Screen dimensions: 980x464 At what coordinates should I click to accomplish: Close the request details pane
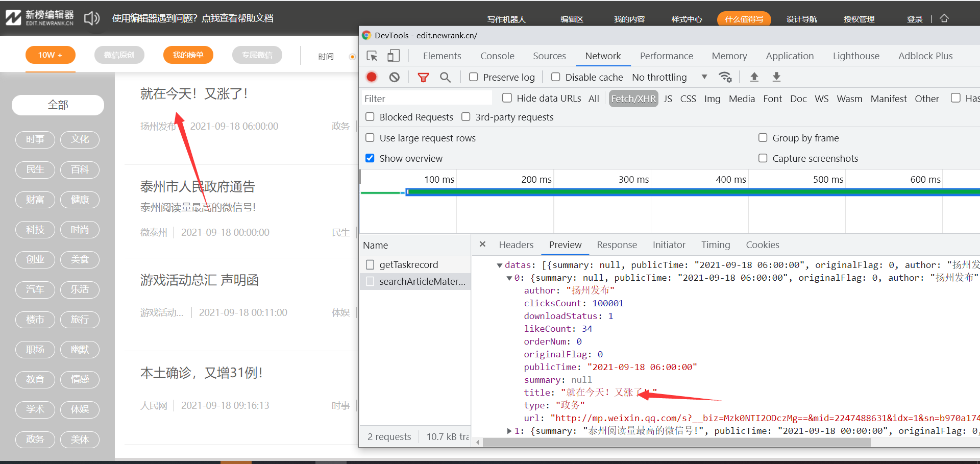[x=482, y=245]
